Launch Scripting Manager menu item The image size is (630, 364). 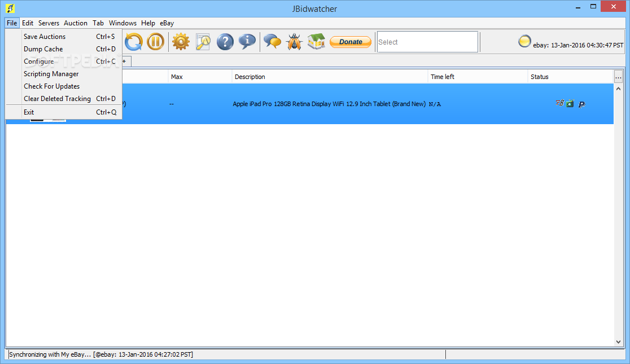click(x=64, y=74)
